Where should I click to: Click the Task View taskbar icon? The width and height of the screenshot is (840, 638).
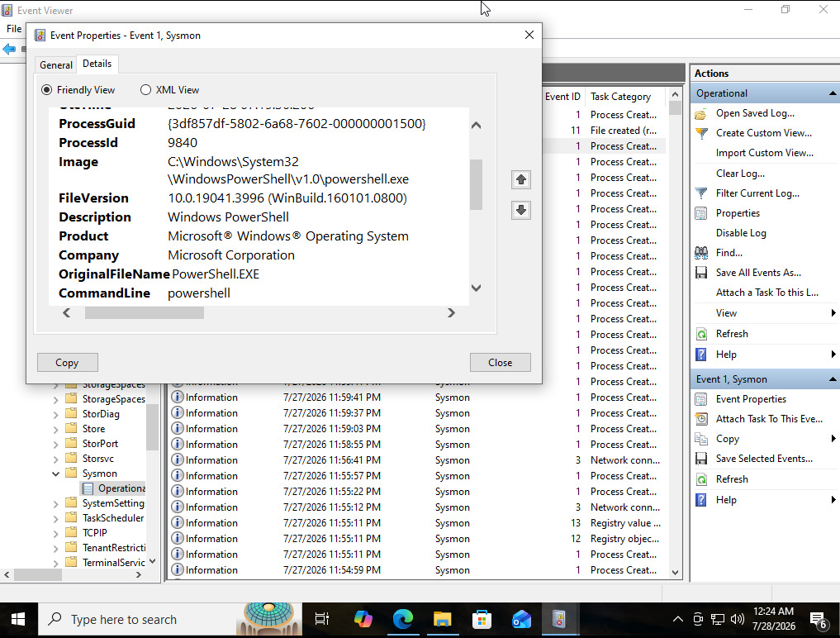(x=321, y=620)
